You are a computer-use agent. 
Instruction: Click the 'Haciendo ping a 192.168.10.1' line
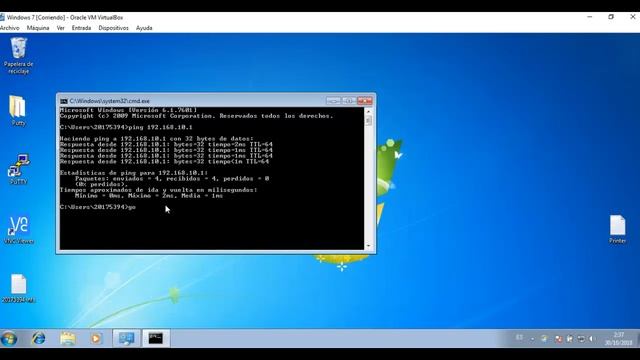click(x=156, y=139)
